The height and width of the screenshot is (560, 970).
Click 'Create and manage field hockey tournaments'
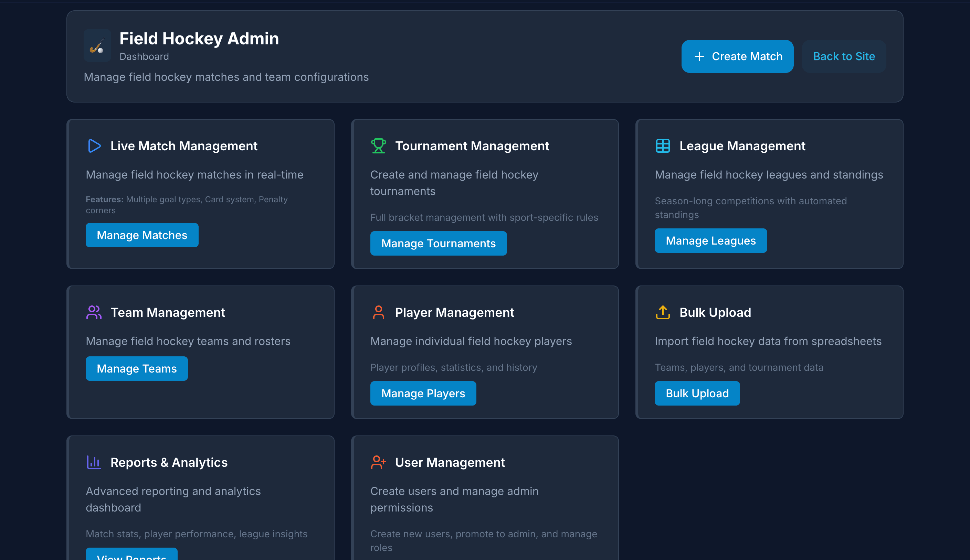[x=454, y=183]
